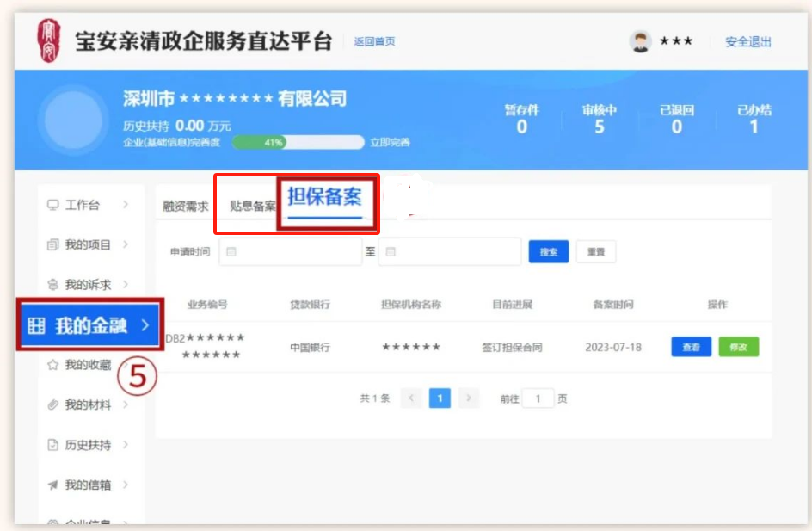The image size is (812, 531).
Task: Click the 我的诉求 icon
Action: [52, 284]
